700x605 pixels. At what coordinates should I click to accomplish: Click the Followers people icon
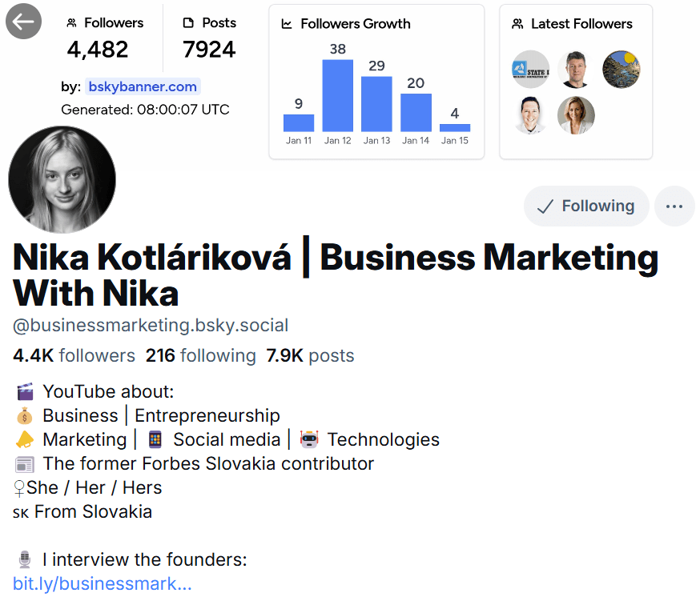click(71, 22)
